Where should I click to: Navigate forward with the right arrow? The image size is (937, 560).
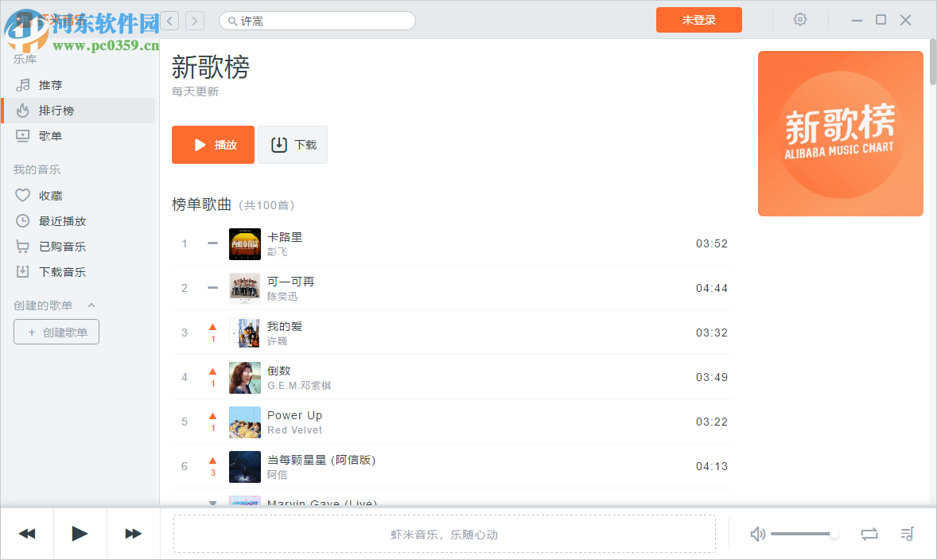[x=194, y=20]
